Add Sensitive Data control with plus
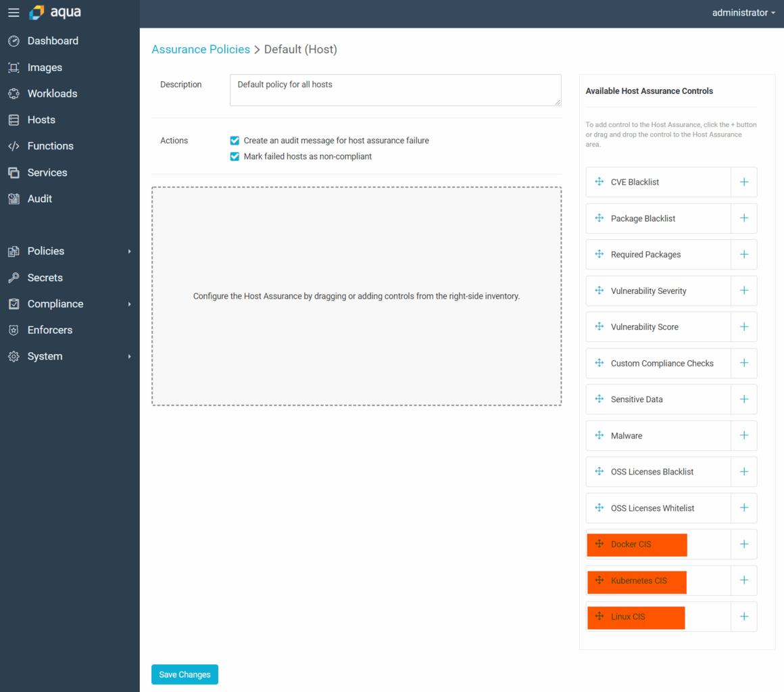 pyautogui.click(x=744, y=399)
